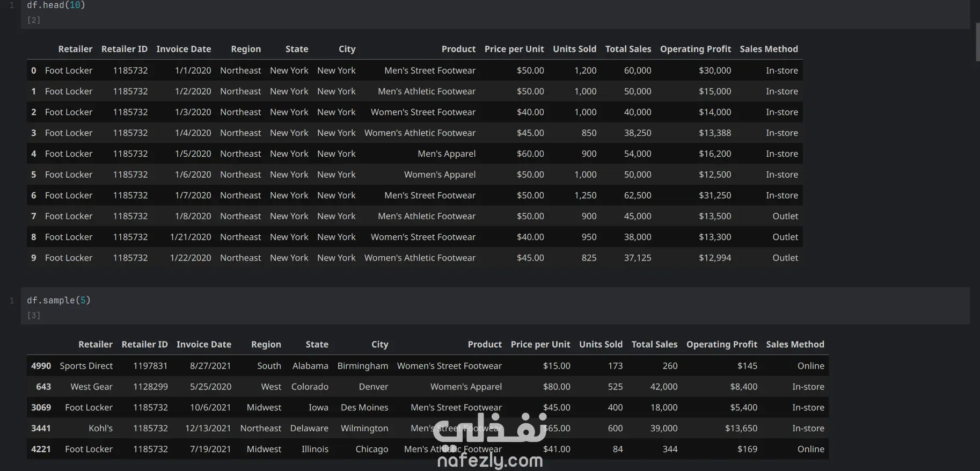Screen dimensions: 980x471
Task: Click the Chicago city cell
Action: pyautogui.click(x=372, y=449)
